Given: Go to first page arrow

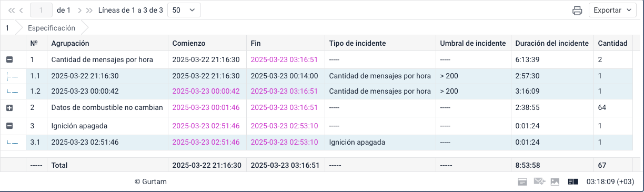Looking at the screenshot, I should 12,10.
